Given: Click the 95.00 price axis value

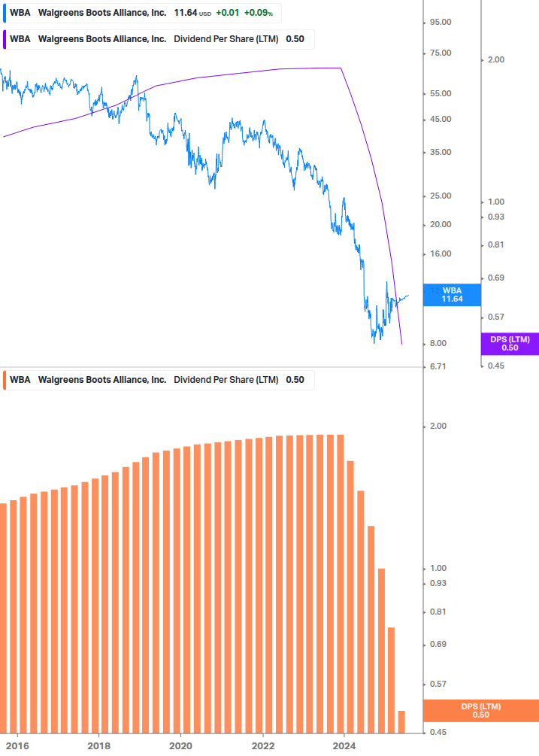Looking at the screenshot, I should (x=441, y=22).
